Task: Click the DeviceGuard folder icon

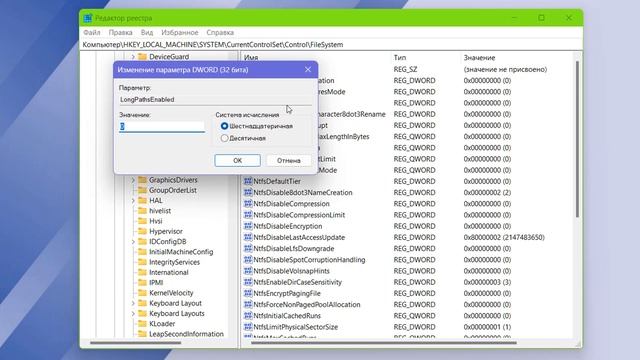Action: 142,57
